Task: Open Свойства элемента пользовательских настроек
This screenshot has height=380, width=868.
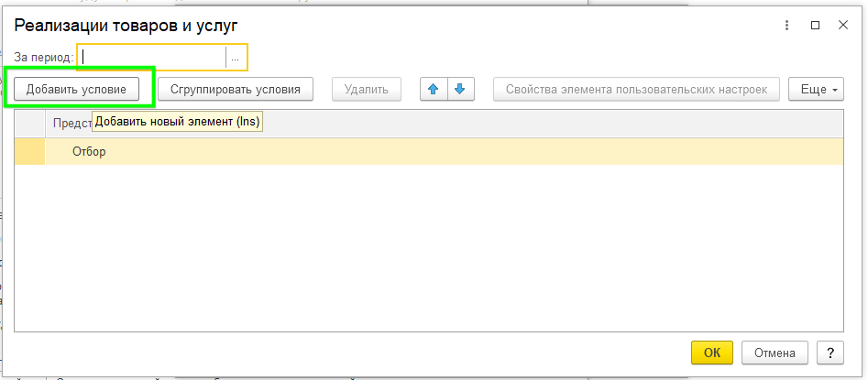Action: [637, 89]
